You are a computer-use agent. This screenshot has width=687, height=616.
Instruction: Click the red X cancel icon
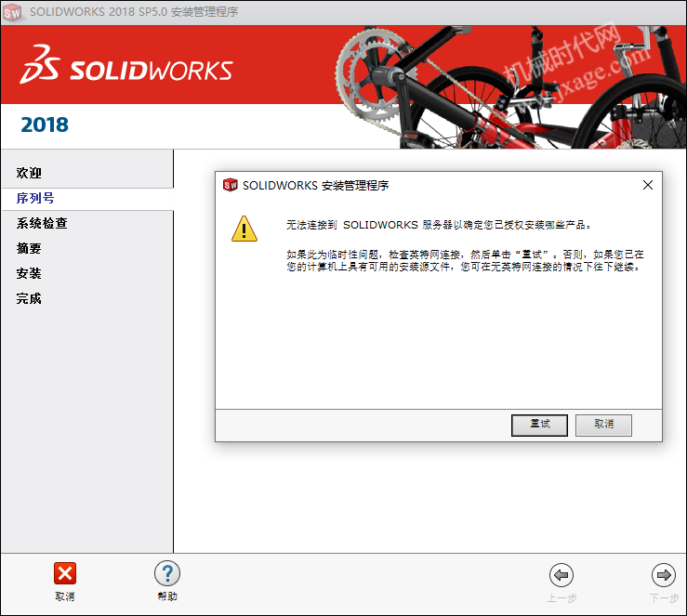coord(65,573)
